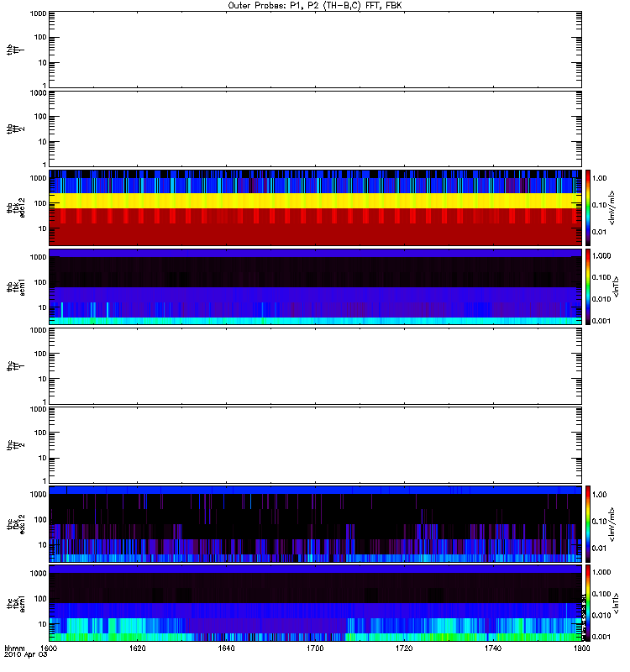Click the "thb fff 1" vertical axis title
The image size is (630, 672).
pos(15,50)
